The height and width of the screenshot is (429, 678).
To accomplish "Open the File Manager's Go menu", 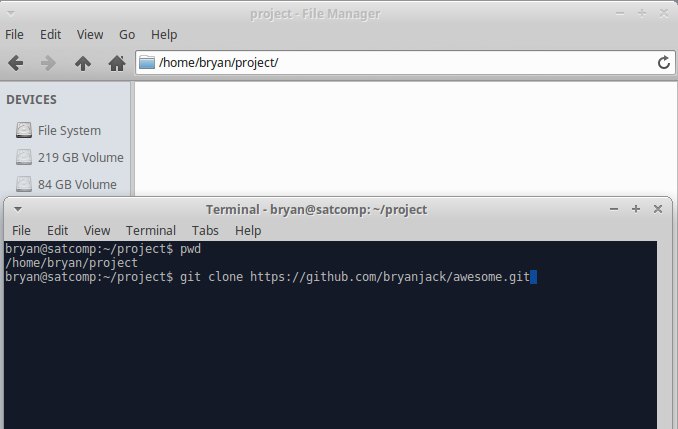I will pos(127,35).
